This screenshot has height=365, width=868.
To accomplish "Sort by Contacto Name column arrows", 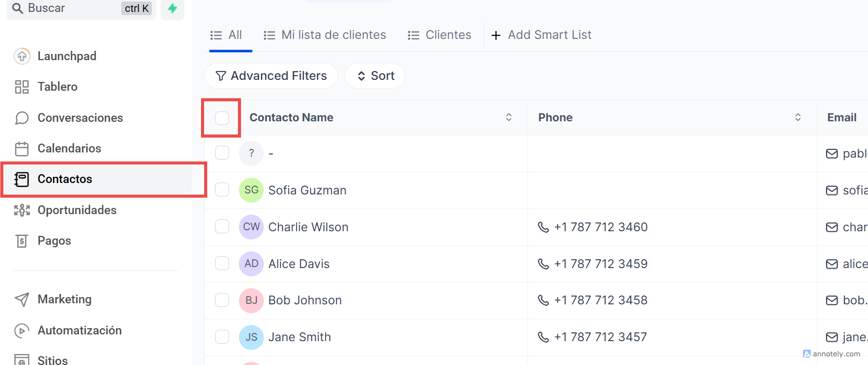I will (x=508, y=117).
